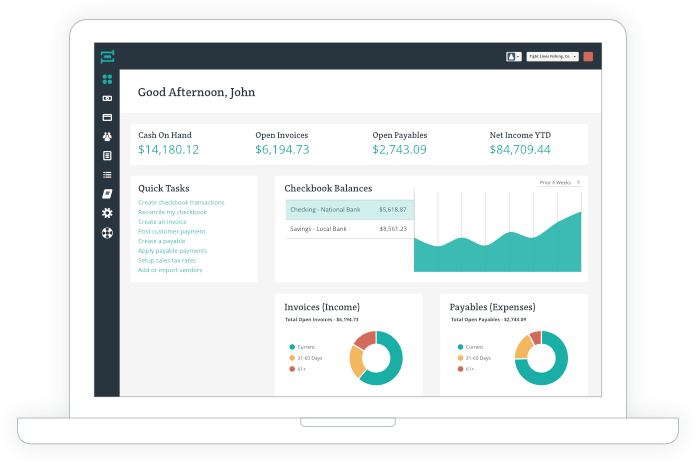Open the help lifebuoy icon in sidebar

point(107,233)
